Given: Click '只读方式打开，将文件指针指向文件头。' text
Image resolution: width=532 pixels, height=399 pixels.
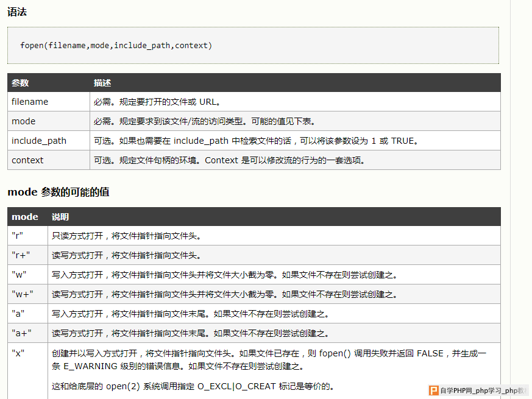Looking at the screenshot, I should 127,236.
